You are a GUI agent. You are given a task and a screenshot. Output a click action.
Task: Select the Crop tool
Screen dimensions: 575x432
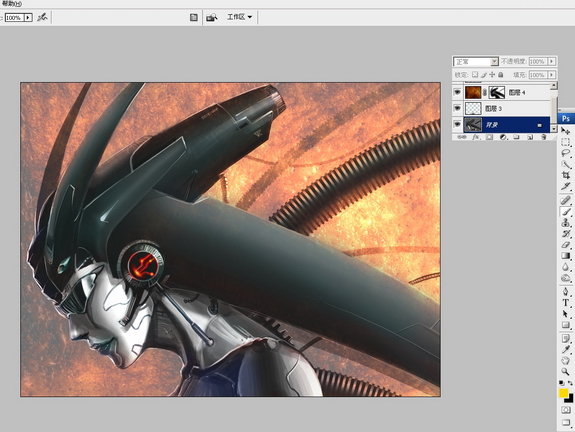pos(565,175)
